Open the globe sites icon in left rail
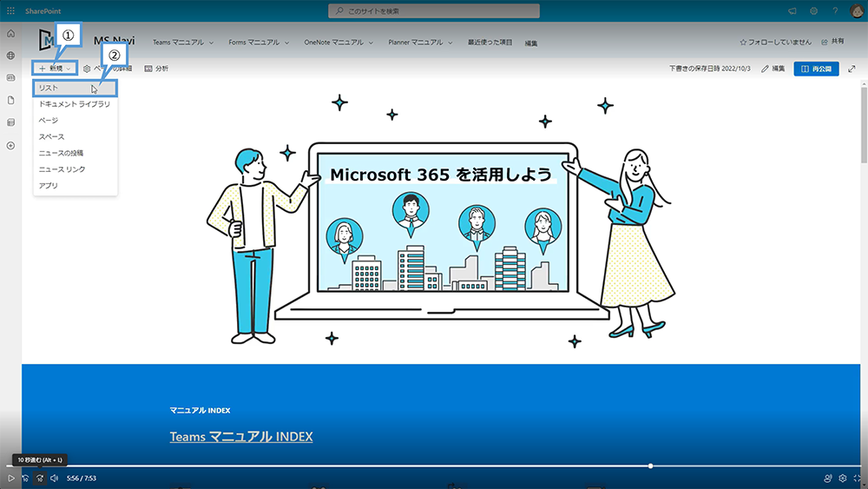This screenshot has width=868, height=489. [10, 56]
